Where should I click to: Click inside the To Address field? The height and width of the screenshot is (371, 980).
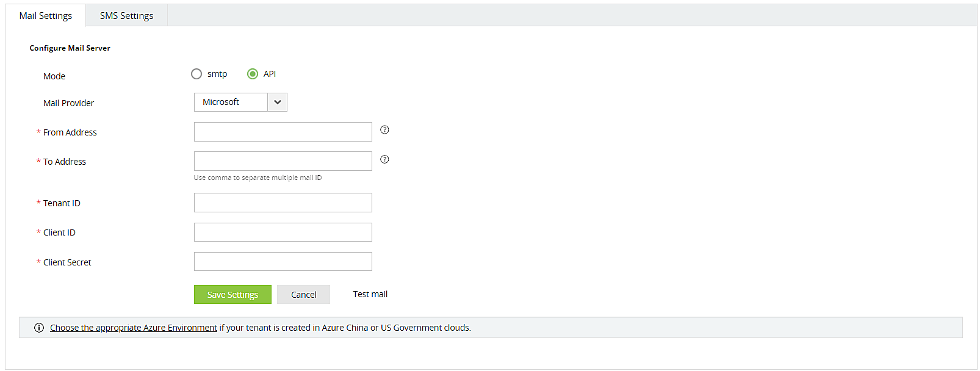tap(283, 160)
